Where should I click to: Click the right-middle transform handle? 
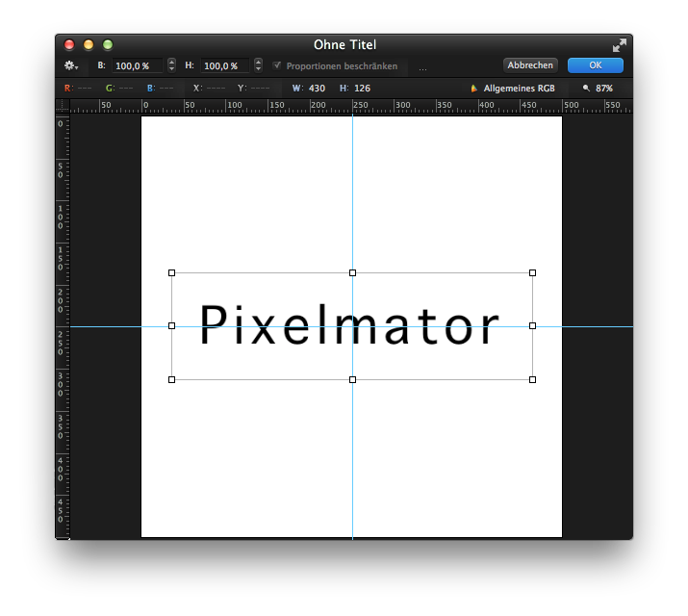(x=532, y=326)
